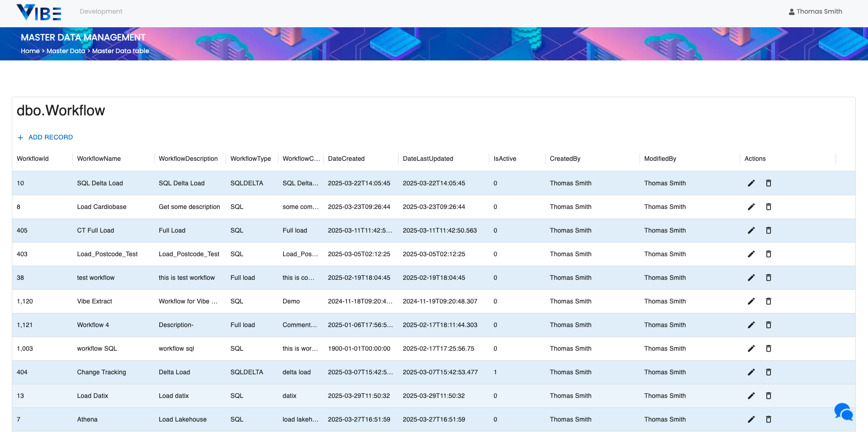Screen dimensions: 868x432
Task: Edit the Change Tracking workflow
Action: click(x=751, y=372)
